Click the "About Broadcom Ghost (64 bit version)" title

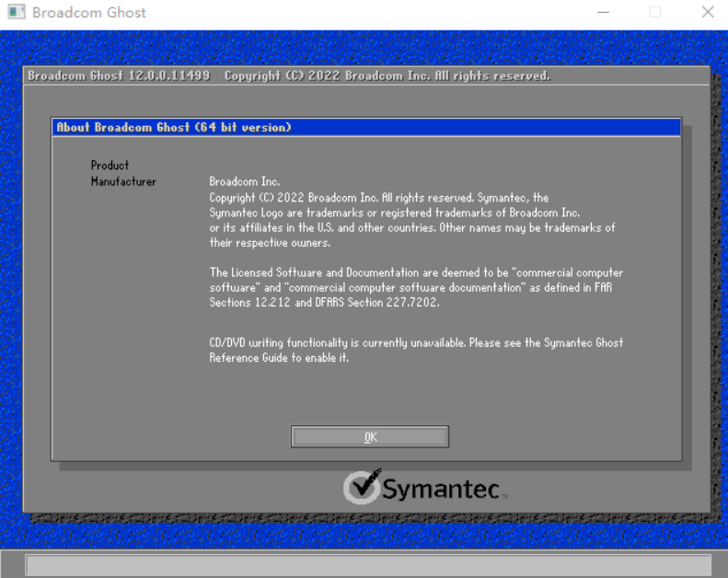pos(174,127)
